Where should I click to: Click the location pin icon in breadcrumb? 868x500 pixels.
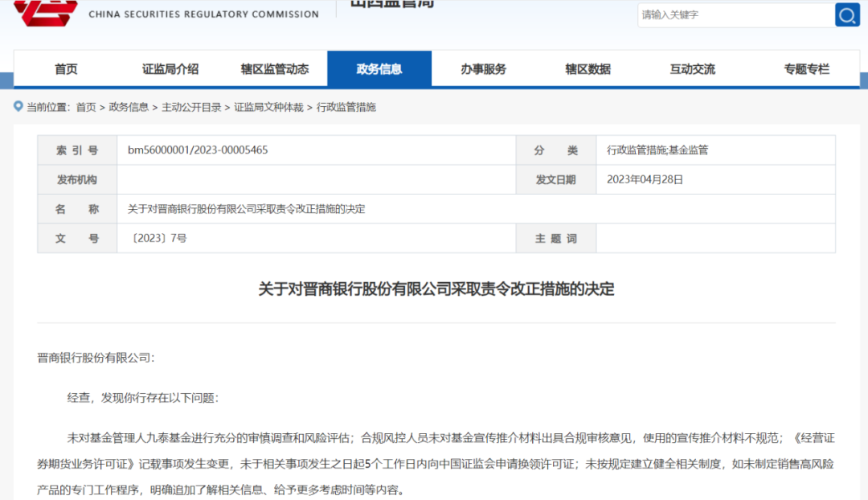pyautogui.click(x=18, y=106)
